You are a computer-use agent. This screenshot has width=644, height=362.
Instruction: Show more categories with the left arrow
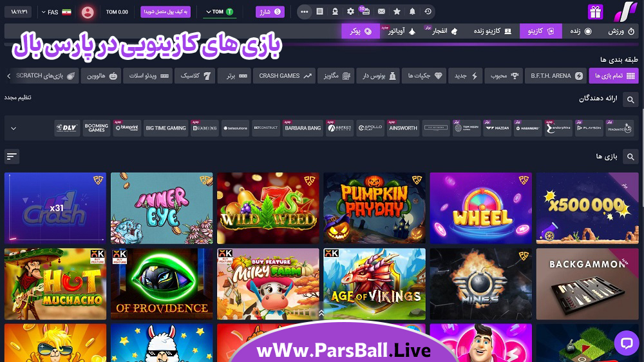[x=8, y=76]
